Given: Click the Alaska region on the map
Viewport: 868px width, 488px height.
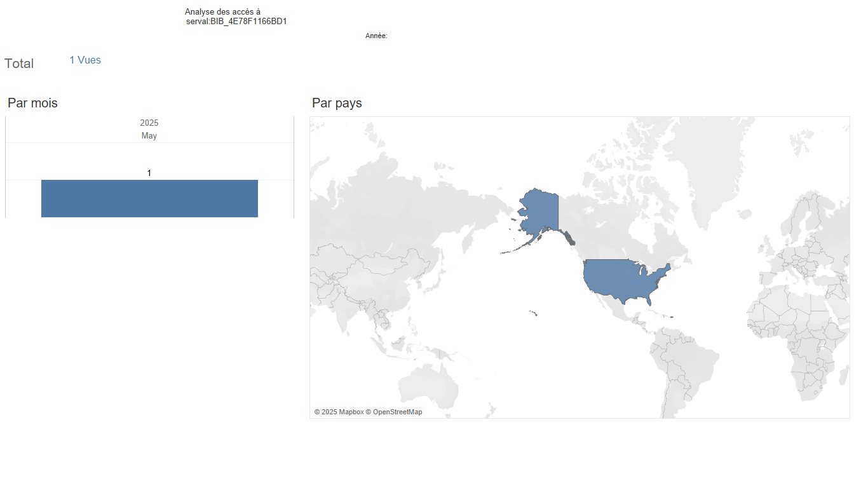Looking at the screenshot, I should (540, 213).
